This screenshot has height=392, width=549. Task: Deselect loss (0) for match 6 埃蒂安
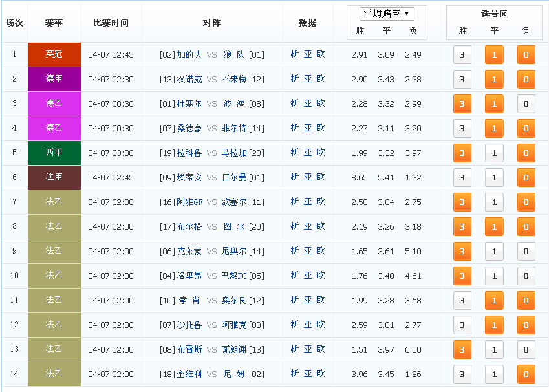click(x=526, y=178)
